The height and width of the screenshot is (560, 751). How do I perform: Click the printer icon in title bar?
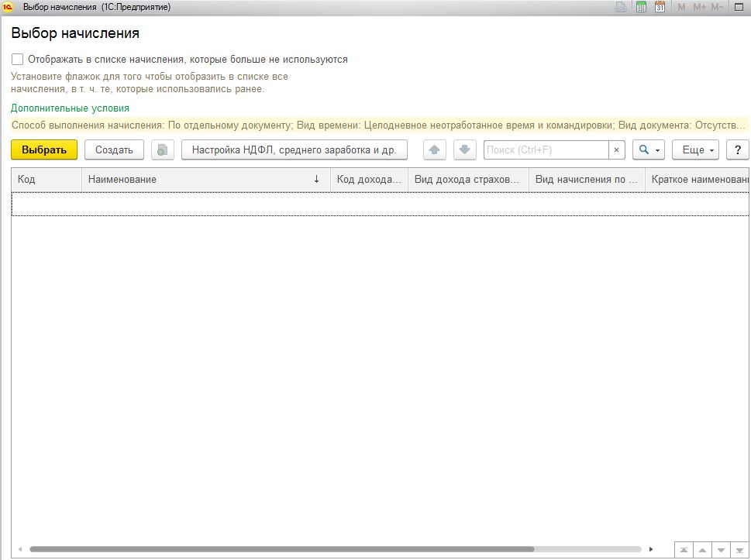pos(621,7)
